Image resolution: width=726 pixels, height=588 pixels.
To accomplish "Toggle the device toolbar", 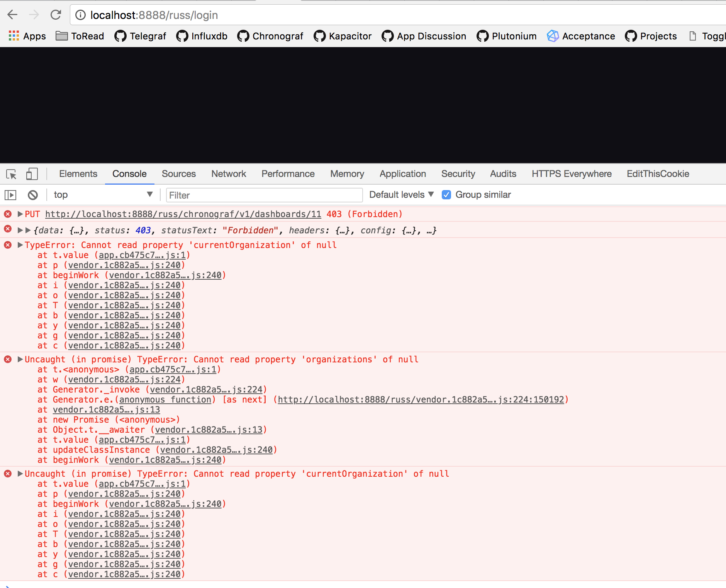I will (32, 174).
